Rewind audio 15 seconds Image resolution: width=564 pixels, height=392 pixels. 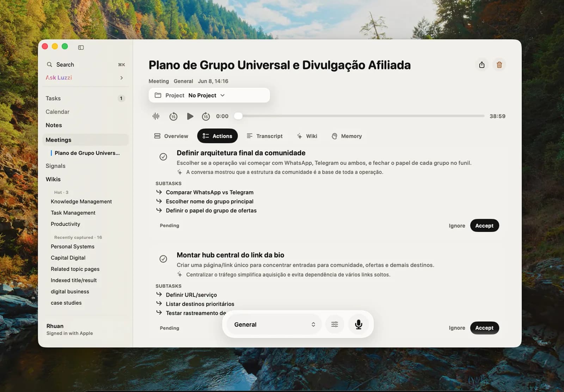click(173, 116)
